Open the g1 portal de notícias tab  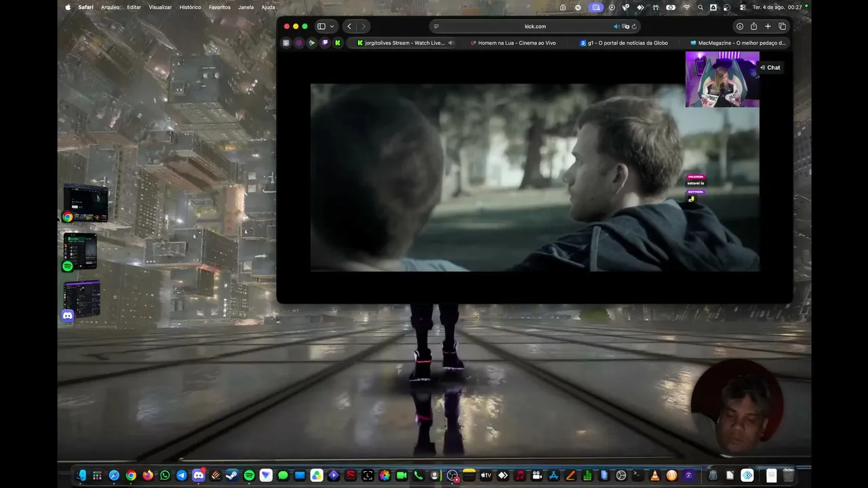pos(624,43)
